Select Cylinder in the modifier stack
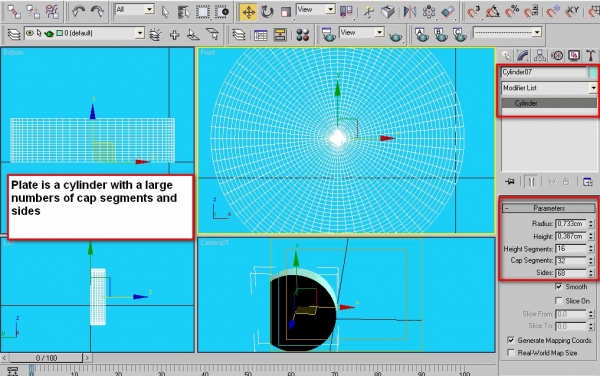The height and width of the screenshot is (376, 600). [x=549, y=103]
